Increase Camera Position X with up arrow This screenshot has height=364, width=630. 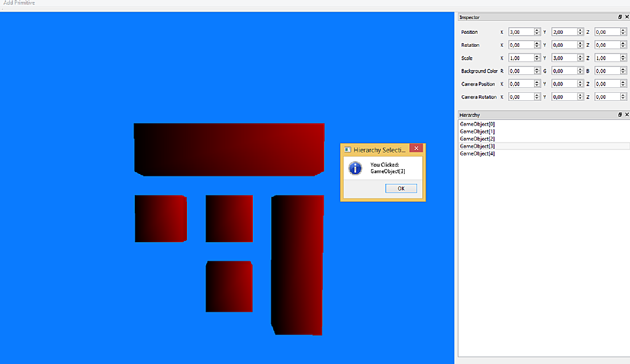point(536,82)
